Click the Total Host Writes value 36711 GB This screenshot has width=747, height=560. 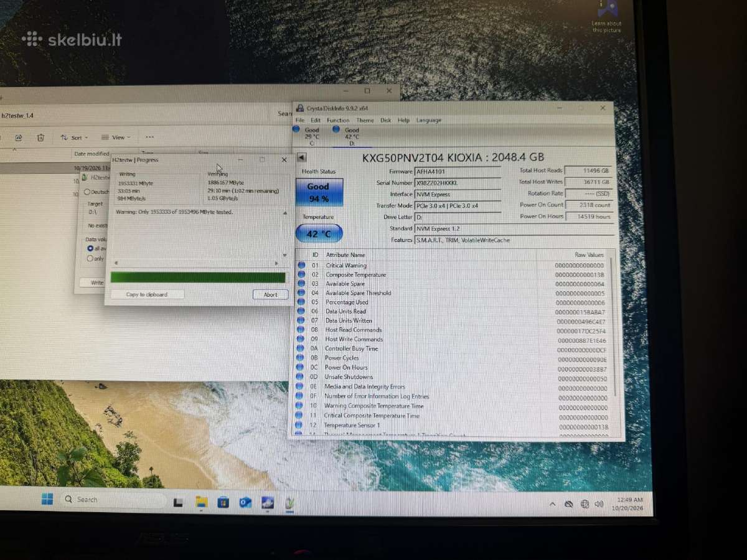589,182
